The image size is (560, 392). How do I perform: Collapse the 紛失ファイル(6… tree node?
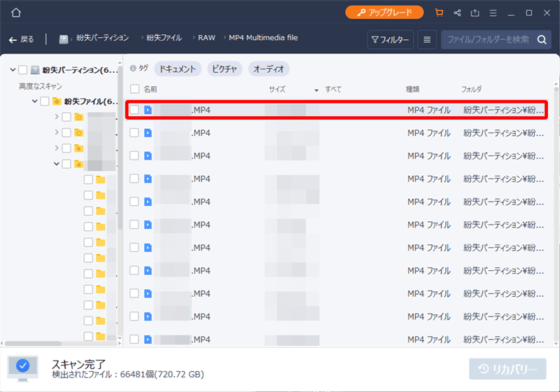click(34, 101)
